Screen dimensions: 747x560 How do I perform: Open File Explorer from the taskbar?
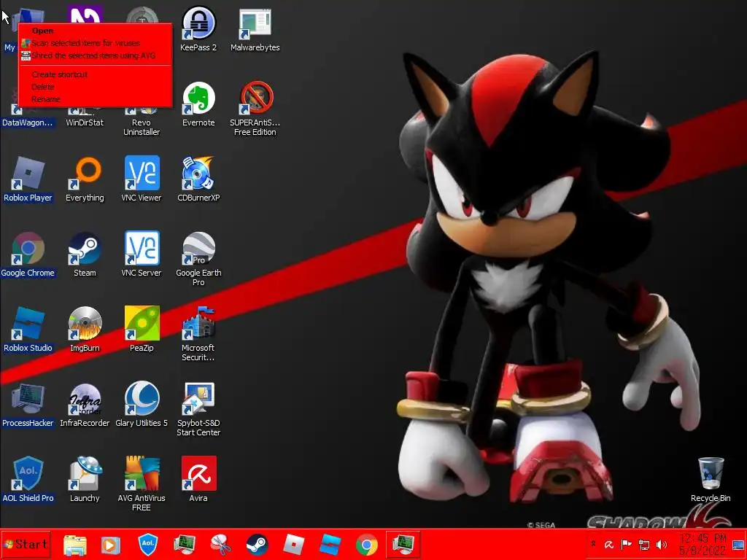pos(75,545)
